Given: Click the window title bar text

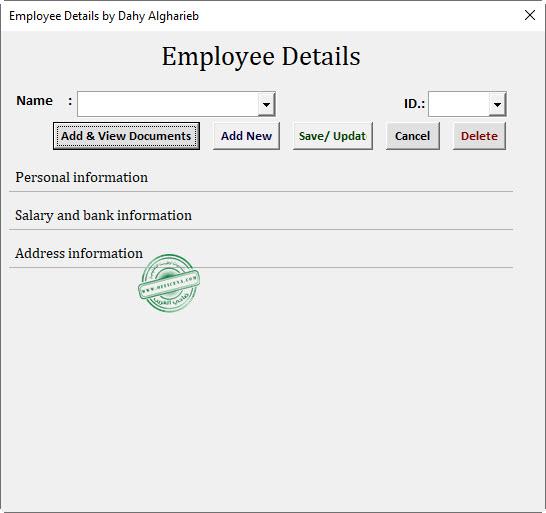Looking at the screenshot, I should (104, 16).
